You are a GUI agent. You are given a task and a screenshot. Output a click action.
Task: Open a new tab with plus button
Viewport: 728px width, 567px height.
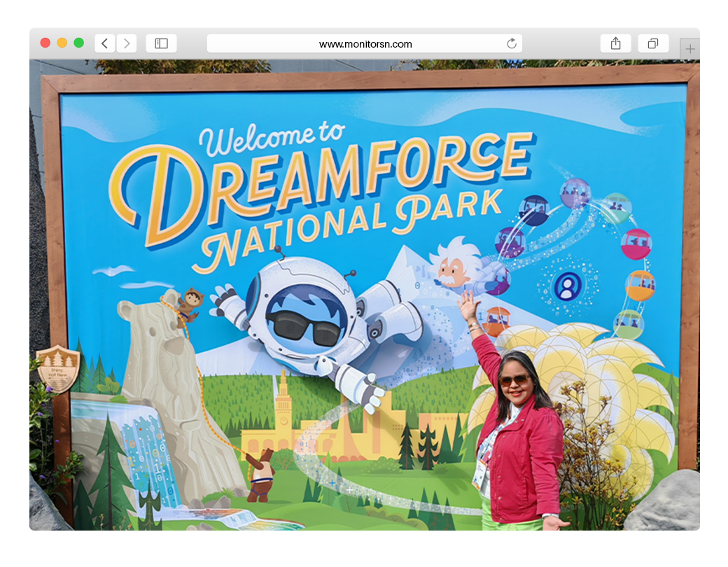click(689, 49)
